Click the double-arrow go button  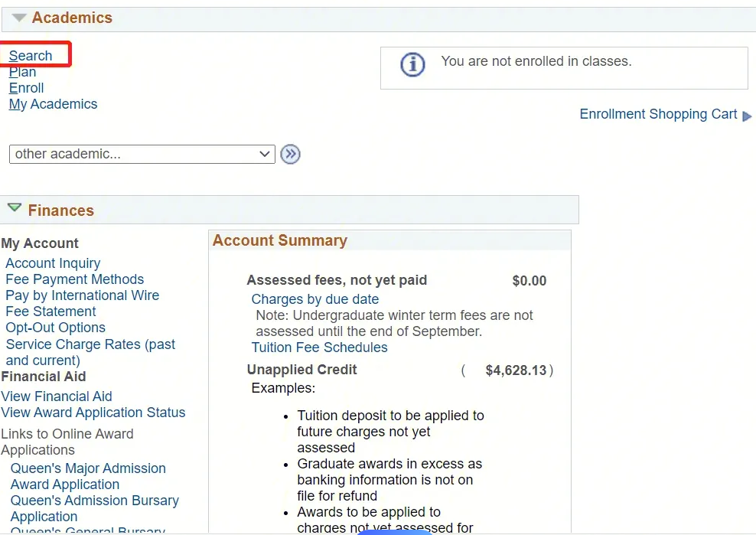290,155
